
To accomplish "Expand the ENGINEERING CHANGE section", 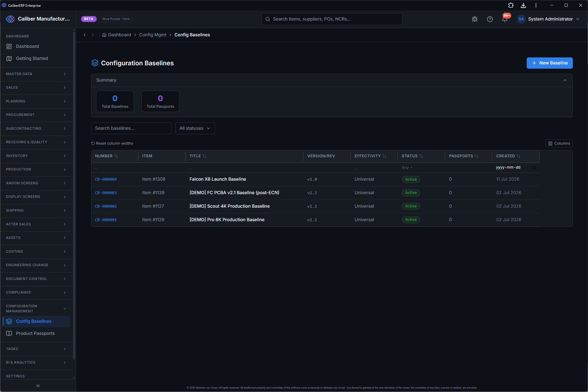I will pyautogui.click(x=36, y=265).
